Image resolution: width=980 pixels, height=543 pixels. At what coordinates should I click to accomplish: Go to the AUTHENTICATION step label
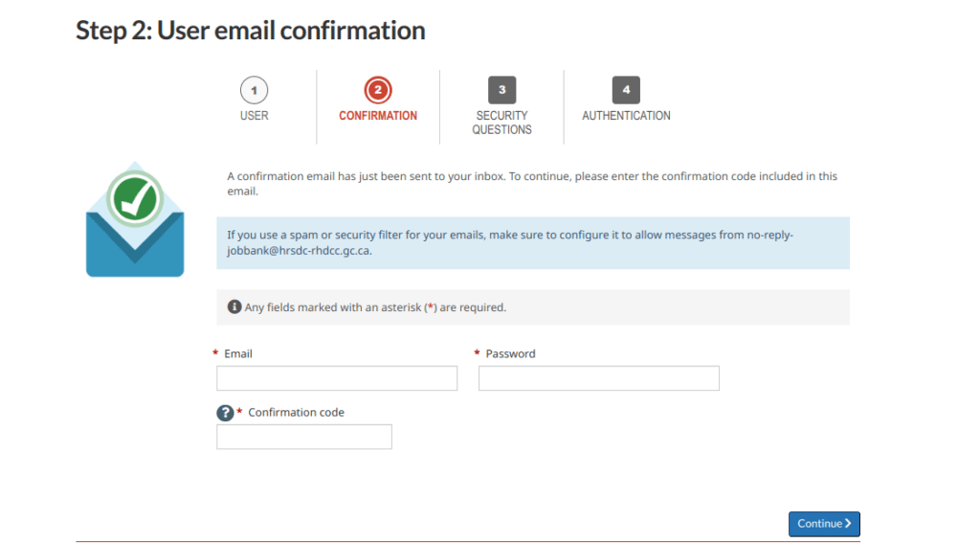point(626,116)
